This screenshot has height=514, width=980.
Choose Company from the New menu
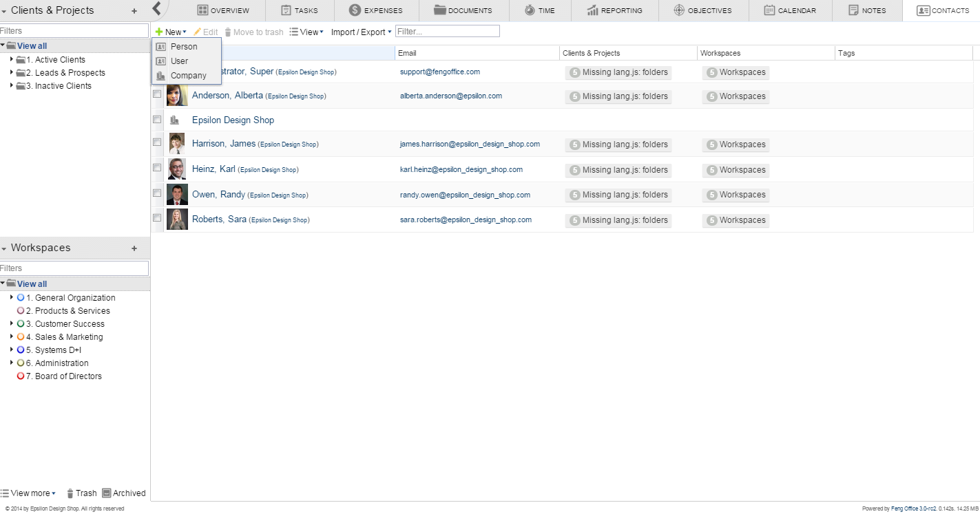coord(188,76)
